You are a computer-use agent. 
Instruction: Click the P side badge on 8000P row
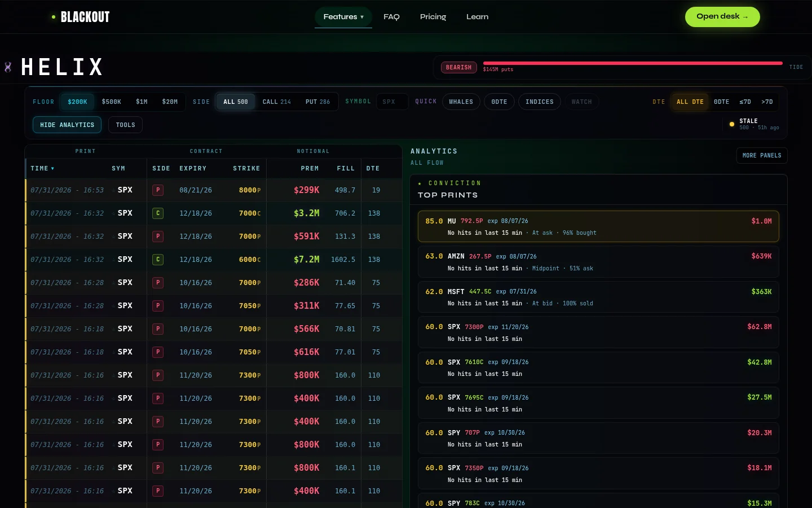[158, 190]
